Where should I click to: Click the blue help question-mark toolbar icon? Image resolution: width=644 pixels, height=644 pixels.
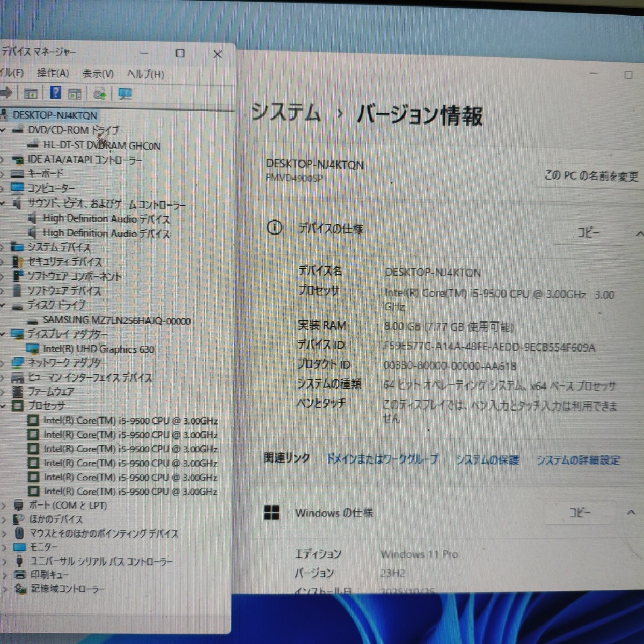[55, 93]
